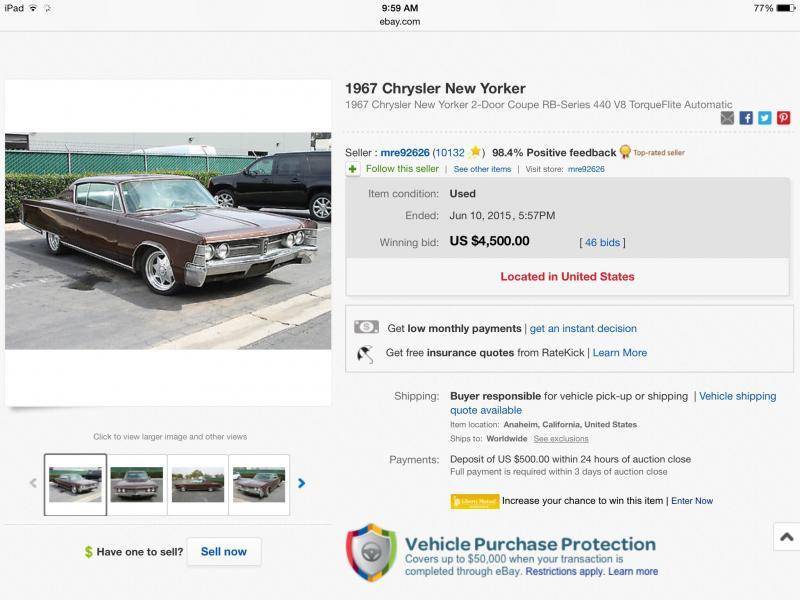Show previous thumbnails with left arrow
The image size is (800, 600).
(33, 484)
